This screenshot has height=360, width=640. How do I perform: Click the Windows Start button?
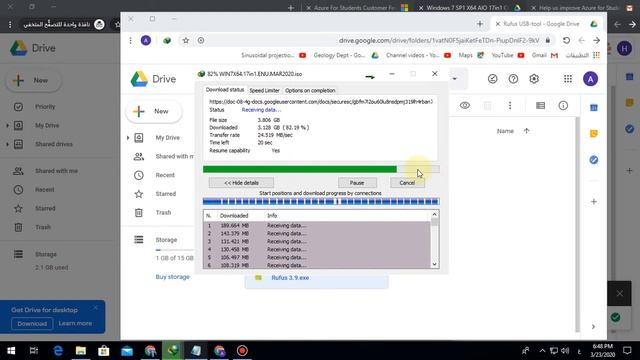[x=11, y=351]
